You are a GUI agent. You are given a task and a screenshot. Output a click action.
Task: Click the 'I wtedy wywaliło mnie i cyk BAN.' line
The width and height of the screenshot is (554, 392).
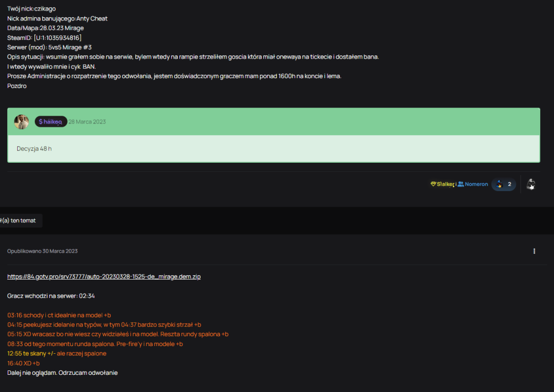52,66
